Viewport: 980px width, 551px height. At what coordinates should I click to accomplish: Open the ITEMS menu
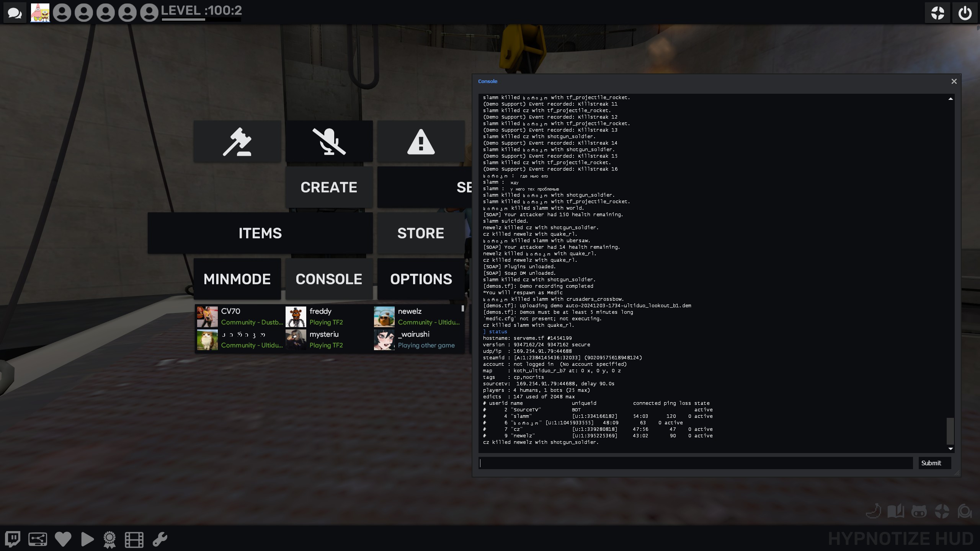pyautogui.click(x=260, y=233)
